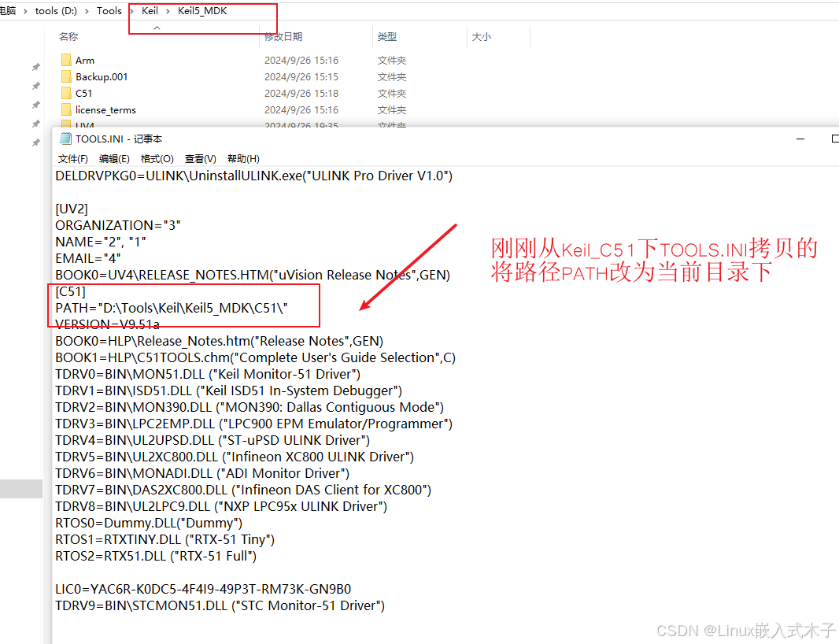839x644 pixels.
Task: Expand the chevron between Tools and Keil
Action: pyautogui.click(x=131, y=11)
